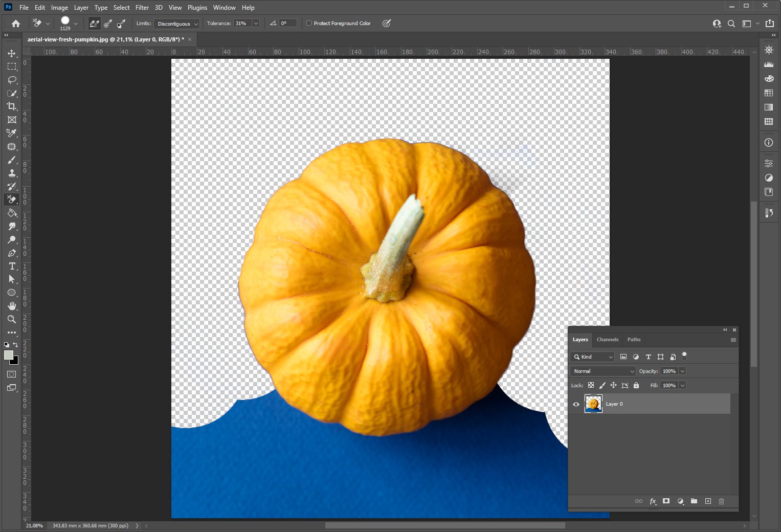Open the File menu
Image resolution: width=781 pixels, height=532 pixels.
(x=24, y=8)
